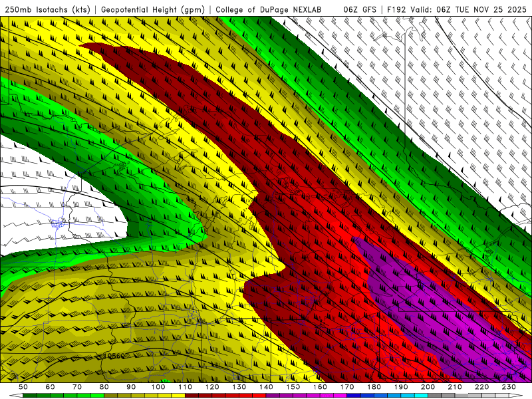Image resolution: width=532 pixels, height=399 pixels.
Task: Click the '50' value on the isotach legend
Action: (23, 387)
